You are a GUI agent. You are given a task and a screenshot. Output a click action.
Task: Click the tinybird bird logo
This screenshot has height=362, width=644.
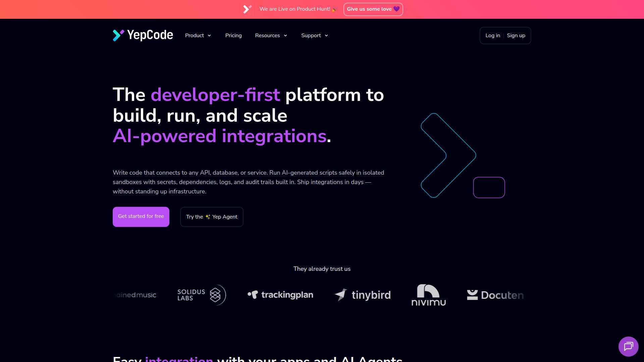pos(340,295)
